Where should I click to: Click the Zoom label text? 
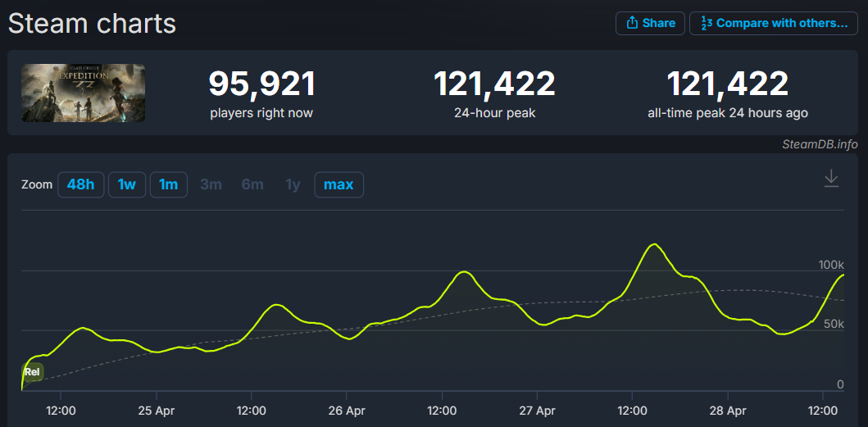(x=37, y=185)
